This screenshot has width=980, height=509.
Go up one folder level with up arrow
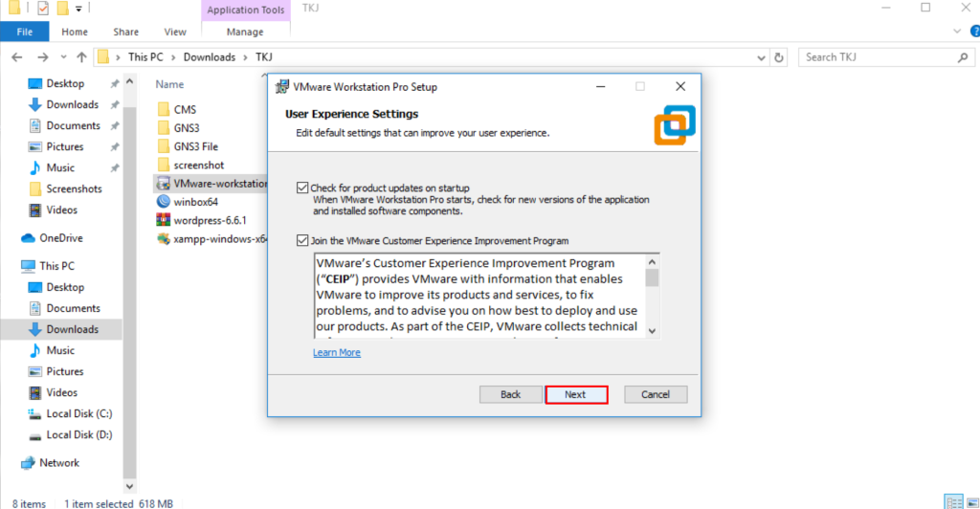pyautogui.click(x=81, y=57)
